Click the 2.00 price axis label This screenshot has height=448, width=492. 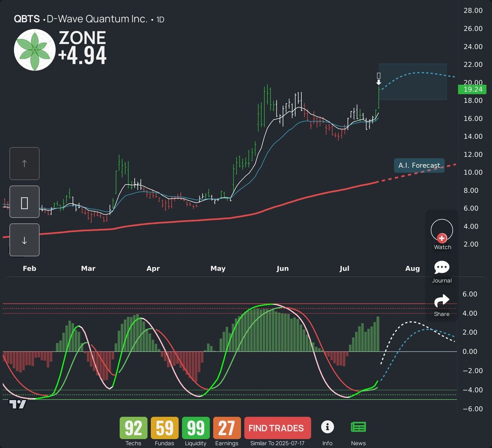point(471,244)
